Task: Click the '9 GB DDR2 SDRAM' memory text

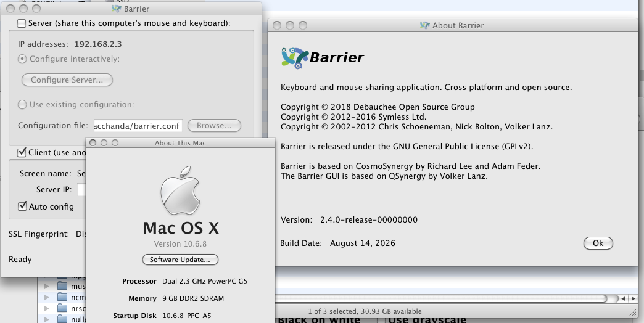Action: (193, 298)
